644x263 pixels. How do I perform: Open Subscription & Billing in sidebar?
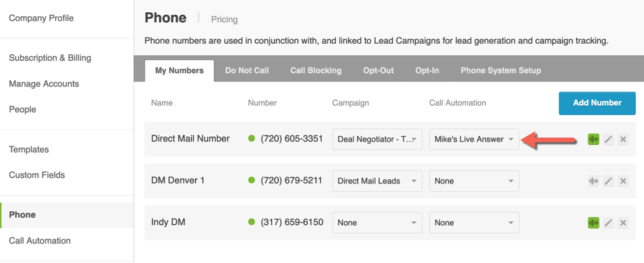[x=50, y=58]
